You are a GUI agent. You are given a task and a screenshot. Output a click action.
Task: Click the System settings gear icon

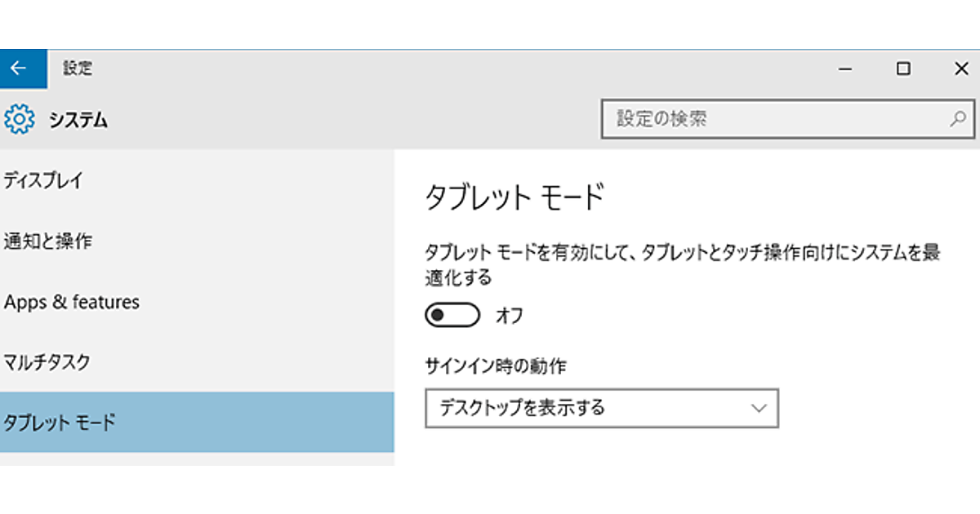point(20,120)
